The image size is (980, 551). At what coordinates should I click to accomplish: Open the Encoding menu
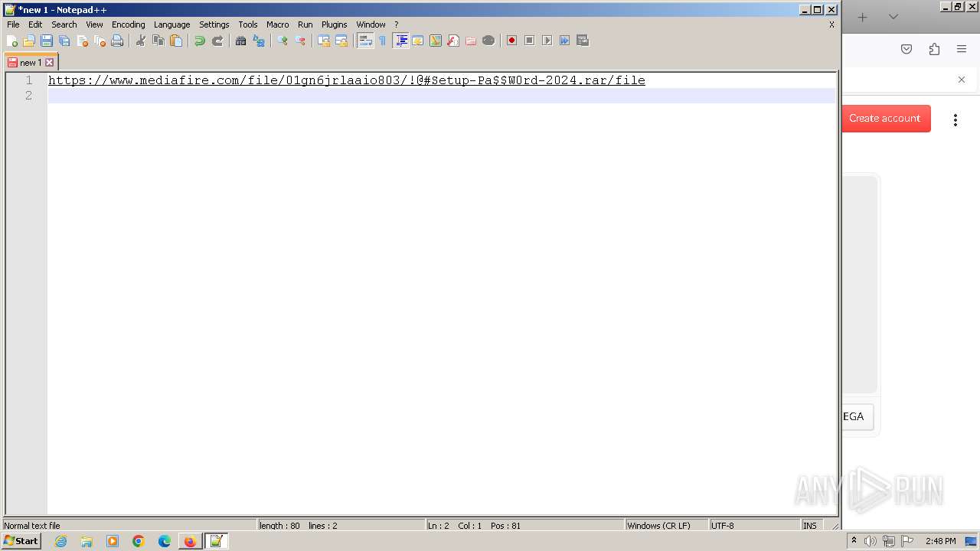129,24
